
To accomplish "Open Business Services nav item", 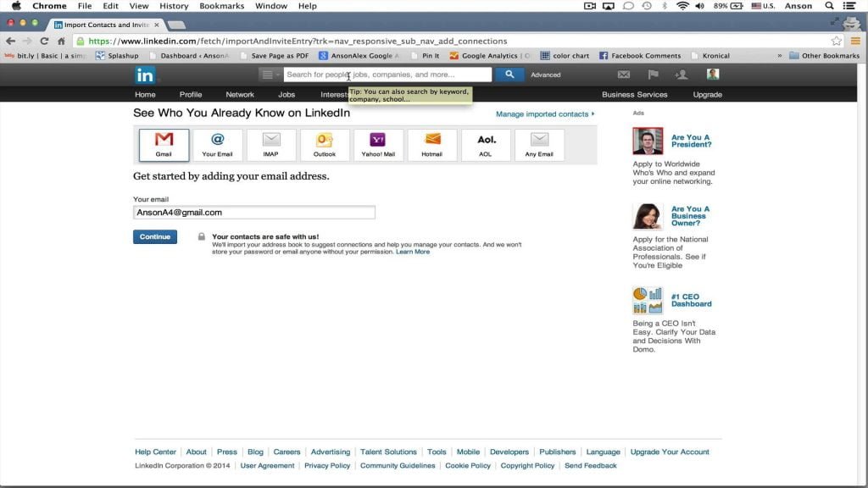I will click(x=634, y=95).
